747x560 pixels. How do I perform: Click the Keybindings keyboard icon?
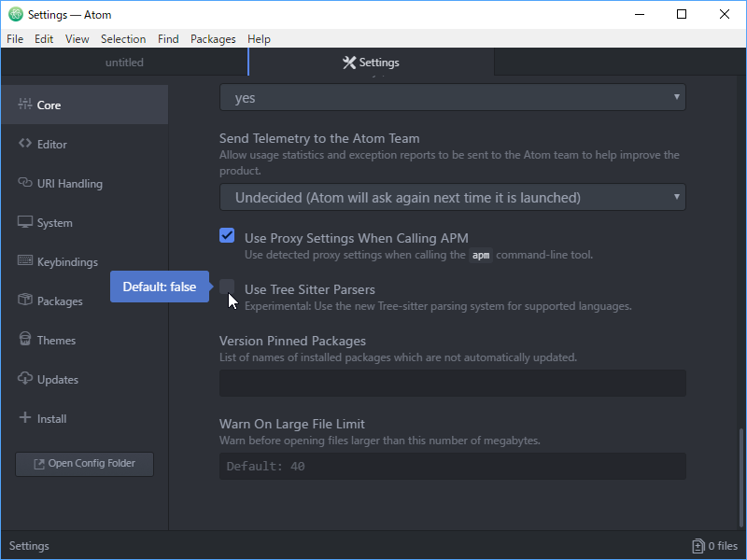[25, 261]
